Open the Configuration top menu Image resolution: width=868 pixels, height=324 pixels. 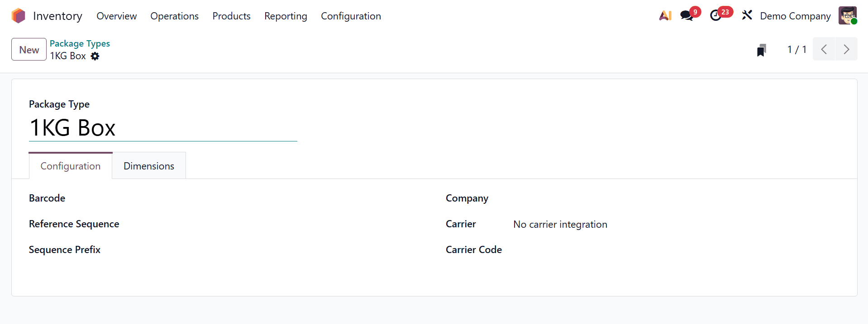(351, 16)
